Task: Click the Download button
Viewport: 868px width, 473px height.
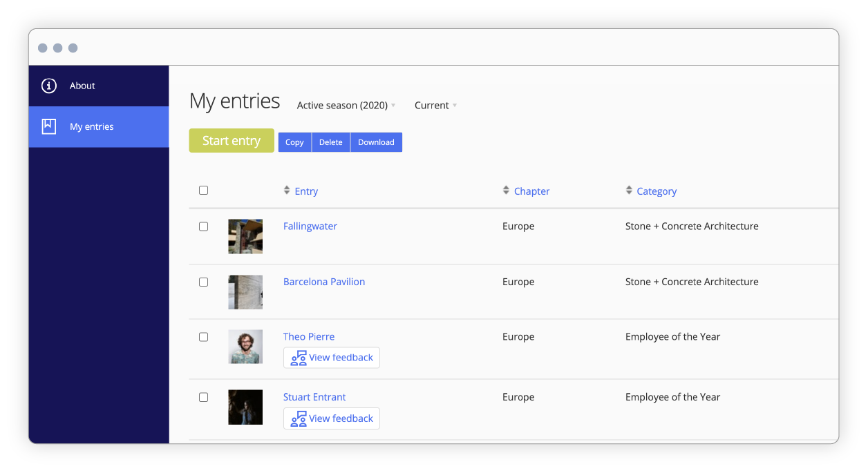Action: 375,142
